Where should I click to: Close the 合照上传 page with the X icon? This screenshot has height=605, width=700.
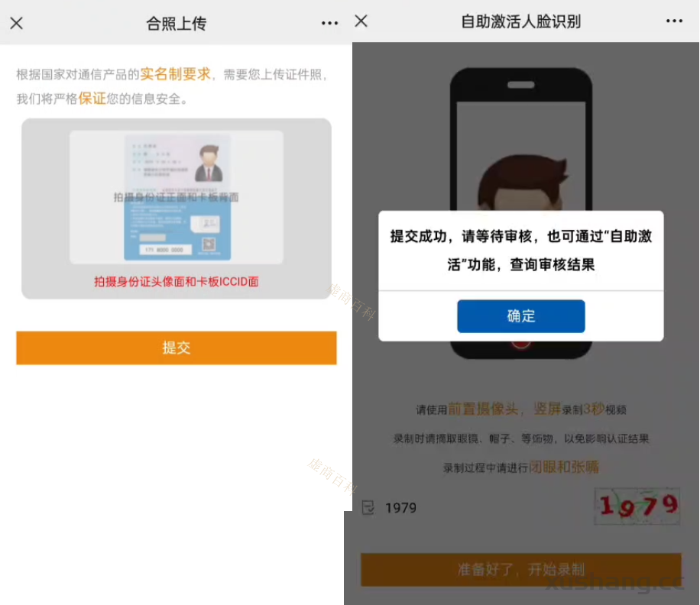click(x=17, y=23)
